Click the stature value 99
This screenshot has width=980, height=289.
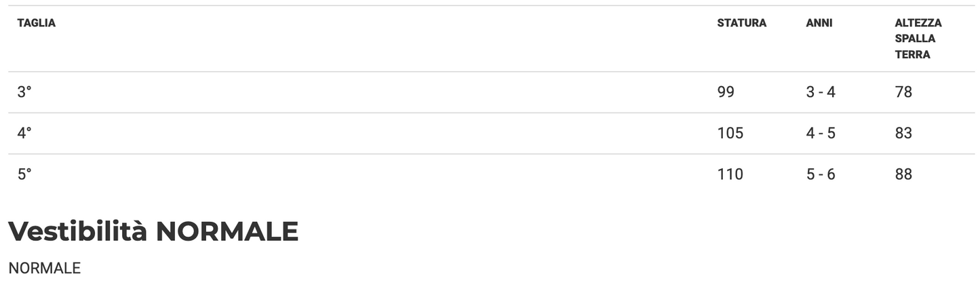click(725, 92)
